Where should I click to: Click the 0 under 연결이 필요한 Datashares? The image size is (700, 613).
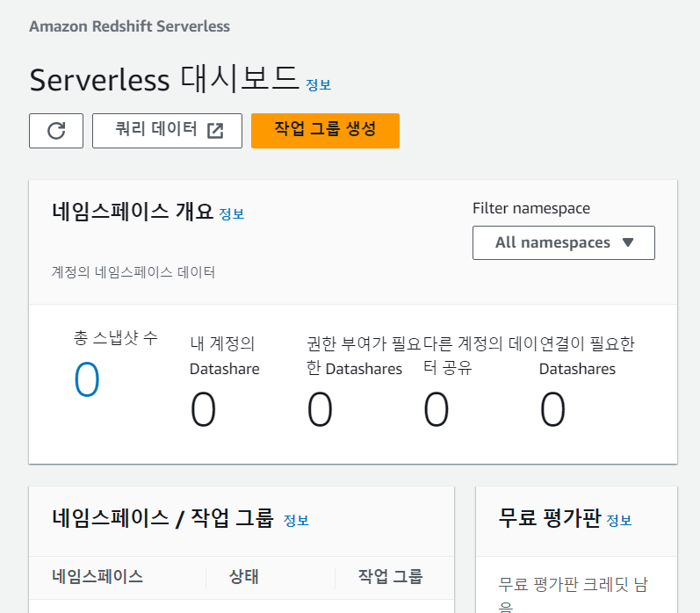click(552, 409)
